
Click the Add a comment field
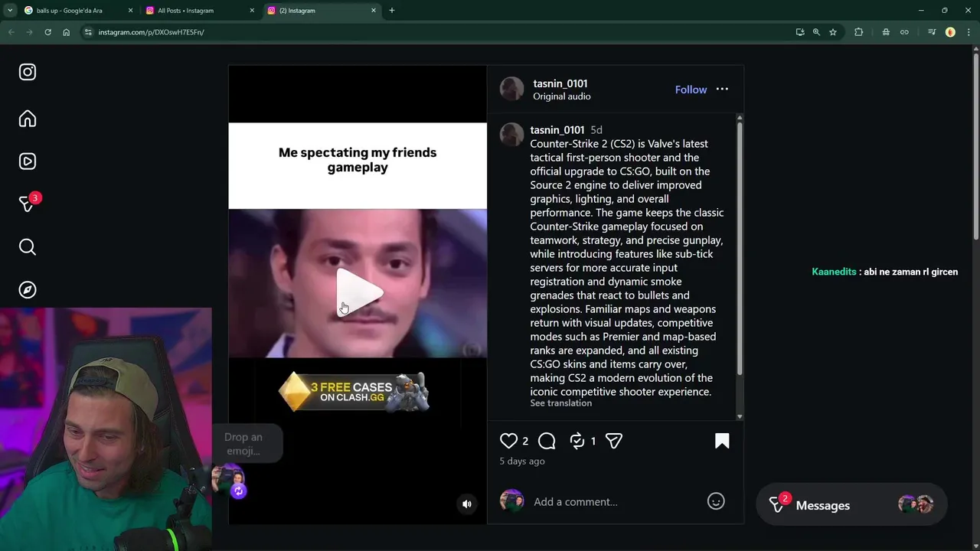point(616,502)
